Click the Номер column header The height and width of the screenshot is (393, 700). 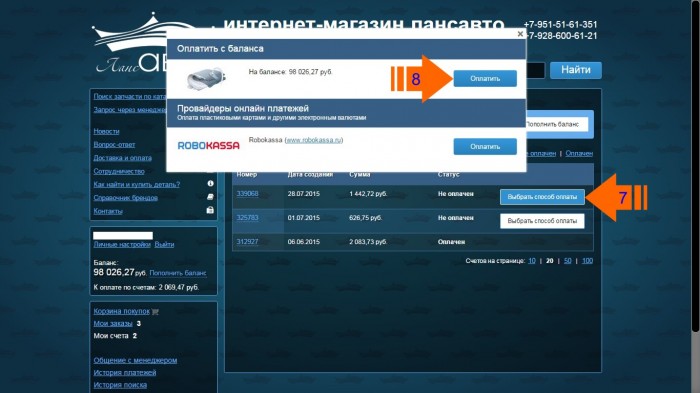[246, 175]
